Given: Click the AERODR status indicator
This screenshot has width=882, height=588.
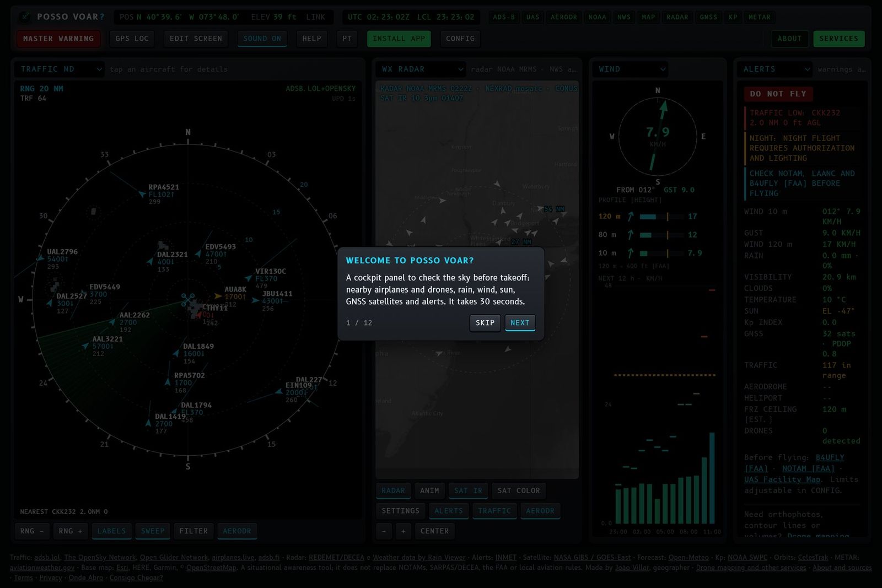Looking at the screenshot, I should (x=563, y=17).
